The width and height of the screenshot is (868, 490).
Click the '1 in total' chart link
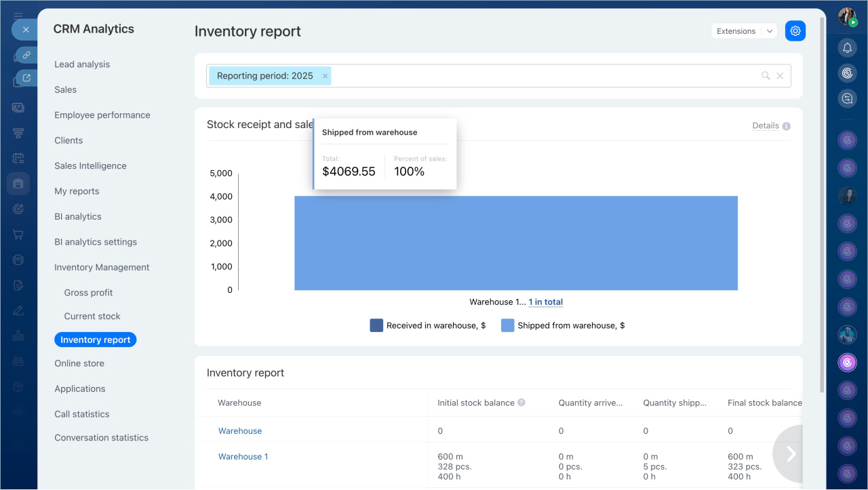546,302
